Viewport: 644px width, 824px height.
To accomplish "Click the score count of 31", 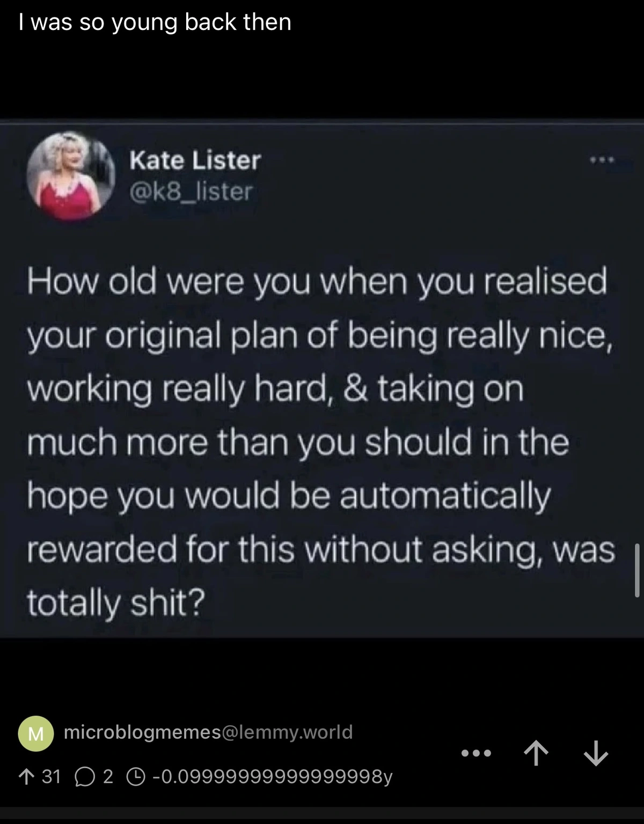I will click(x=51, y=776).
